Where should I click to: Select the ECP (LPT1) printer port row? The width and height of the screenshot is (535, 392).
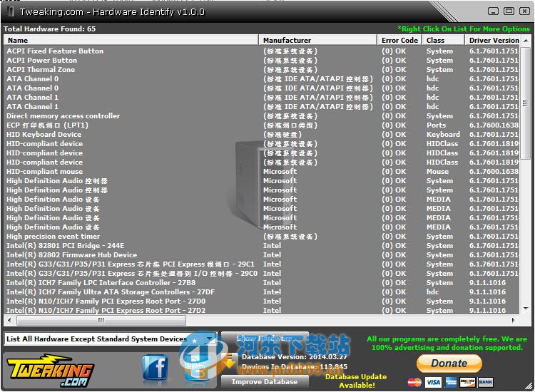coord(262,125)
